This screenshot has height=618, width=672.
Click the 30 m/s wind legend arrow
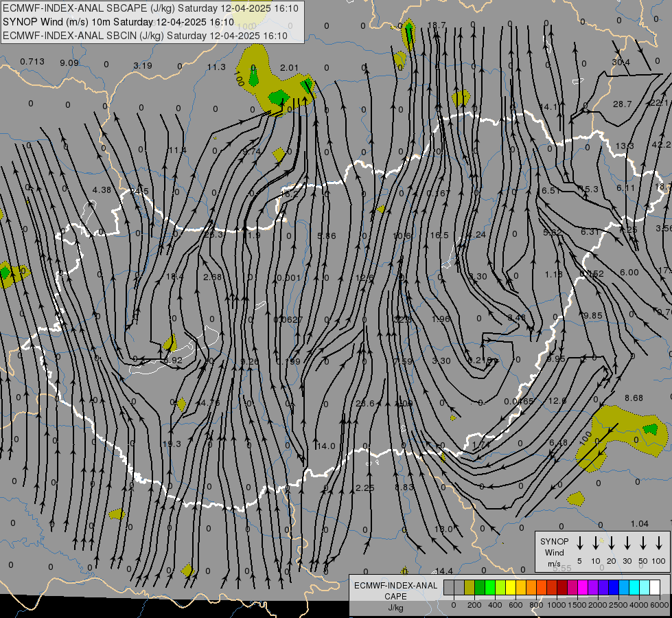tap(627, 543)
